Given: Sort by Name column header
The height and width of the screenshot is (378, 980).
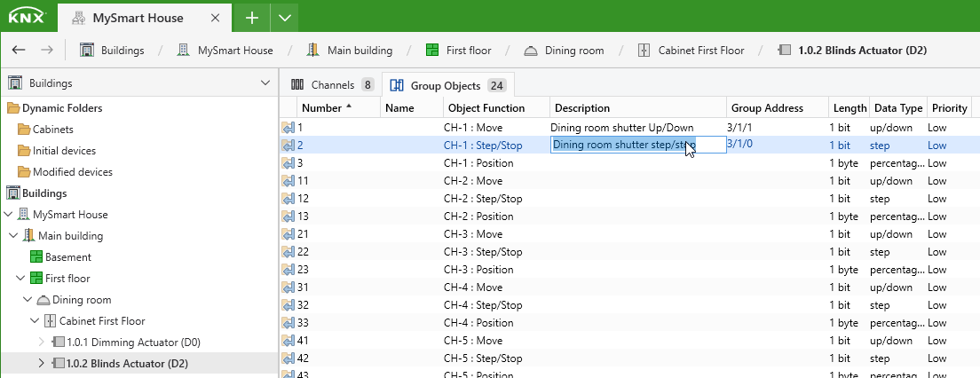Looking at the screenshot, I should (412, 107).
